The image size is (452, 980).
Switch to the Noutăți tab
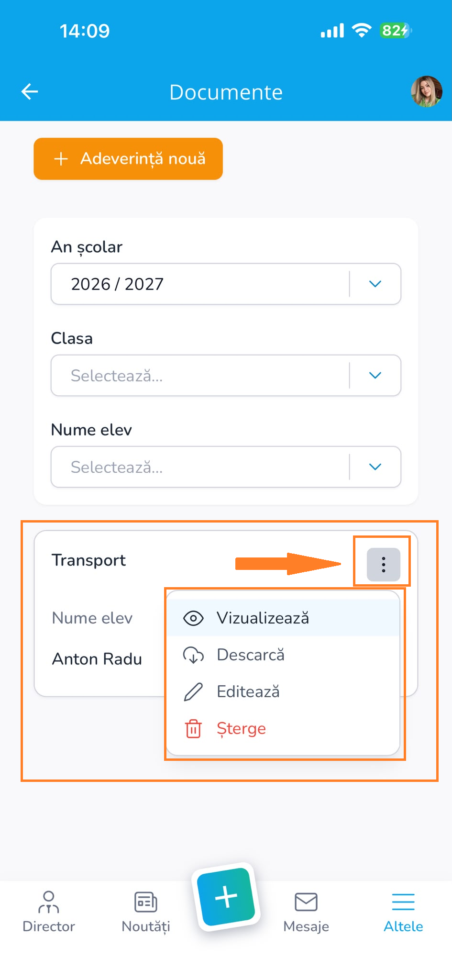[146, 912]
